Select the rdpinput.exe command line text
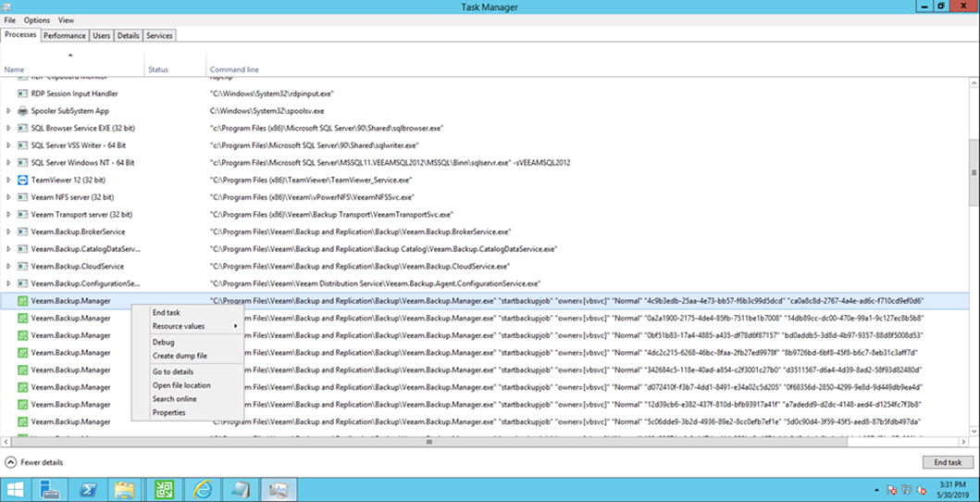Screen dimensions: 980x502 (x=272, y=94)
